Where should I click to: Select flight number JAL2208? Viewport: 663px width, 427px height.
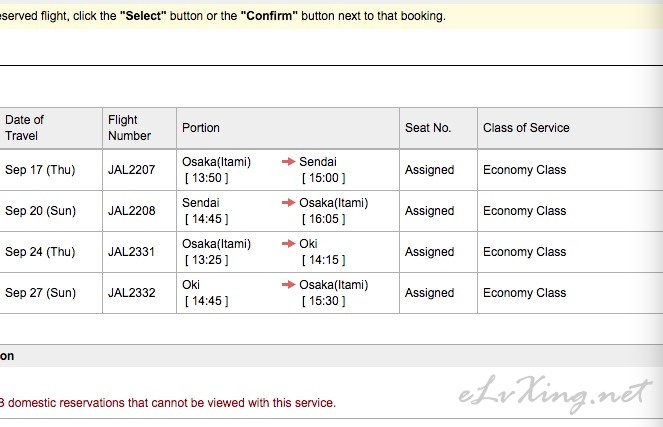(132, 211)
